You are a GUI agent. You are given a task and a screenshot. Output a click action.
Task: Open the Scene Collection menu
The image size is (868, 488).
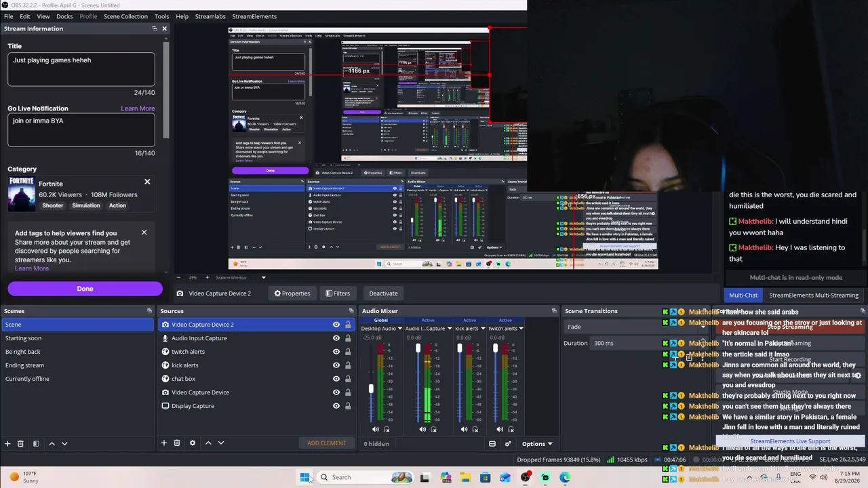(125, 16)
